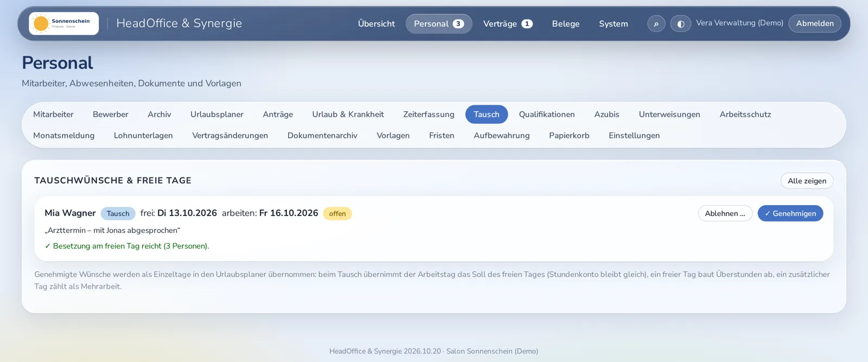Open the Papierkorb tab
The width and height of the screenshot is (868, 362).
(569, 136)
